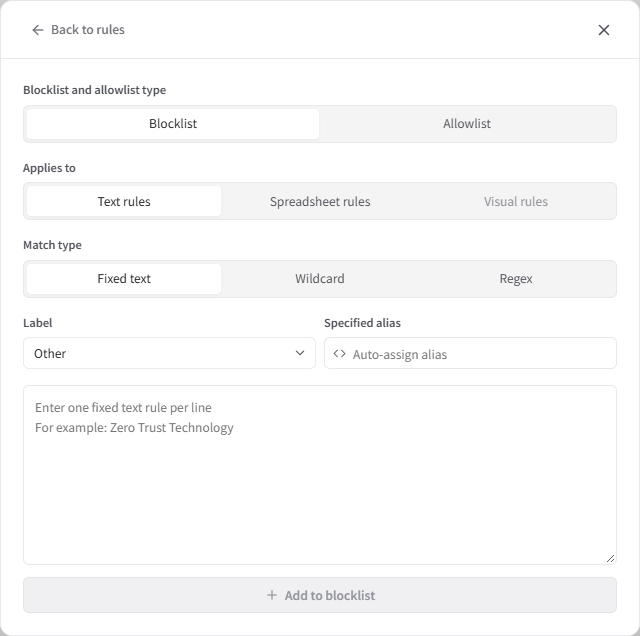The image size is (640, 636).
Task: Click the code brackets icon in alias field
Action: pyautogui.click(x=339, y=354)
